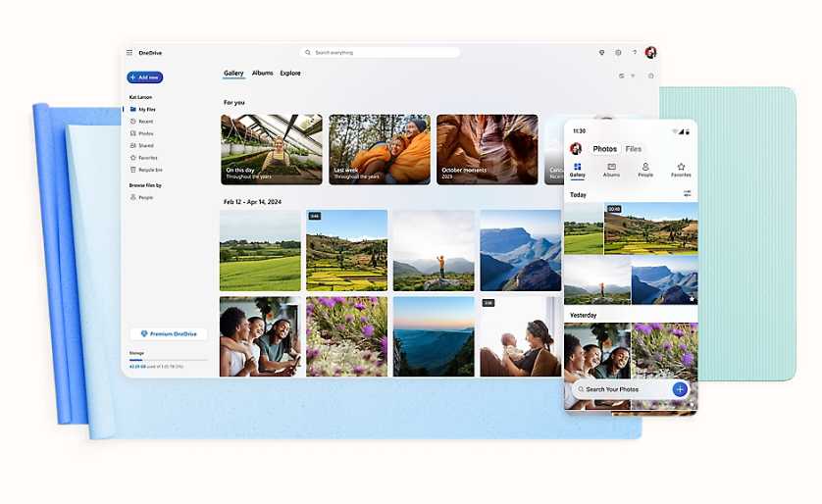Click the view layout icon above the gallery
The image size is (822, 504).
coord(622,76)
